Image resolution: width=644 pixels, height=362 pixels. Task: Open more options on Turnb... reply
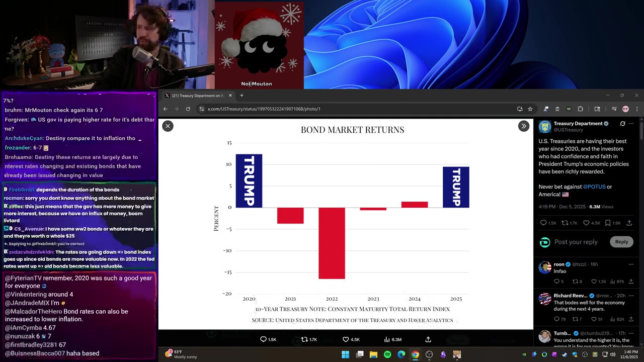(x=631, y=333)
